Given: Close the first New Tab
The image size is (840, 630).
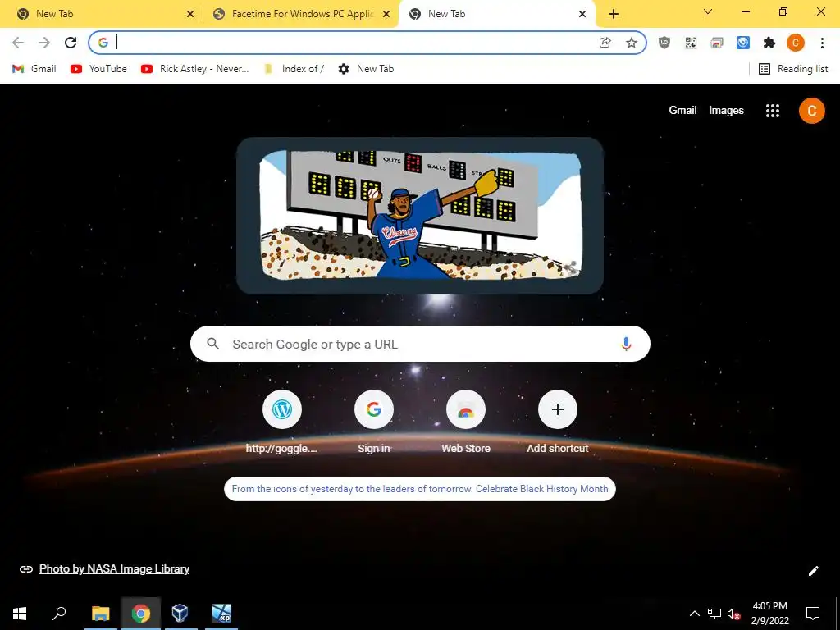Looking at the screenshot, I should (190, 15).
